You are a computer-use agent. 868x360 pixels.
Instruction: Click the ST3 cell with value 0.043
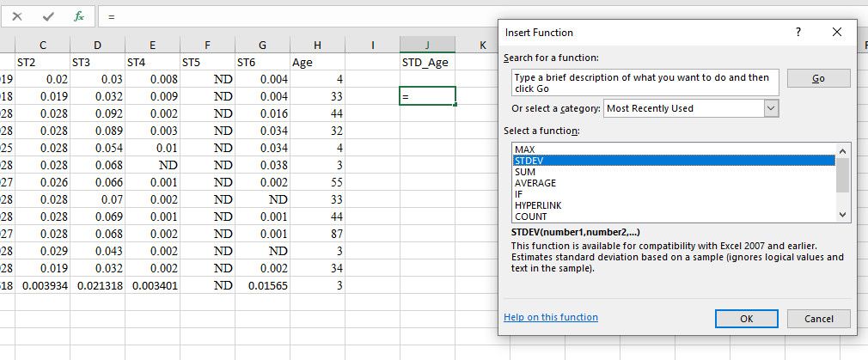(x=97, y=251)
